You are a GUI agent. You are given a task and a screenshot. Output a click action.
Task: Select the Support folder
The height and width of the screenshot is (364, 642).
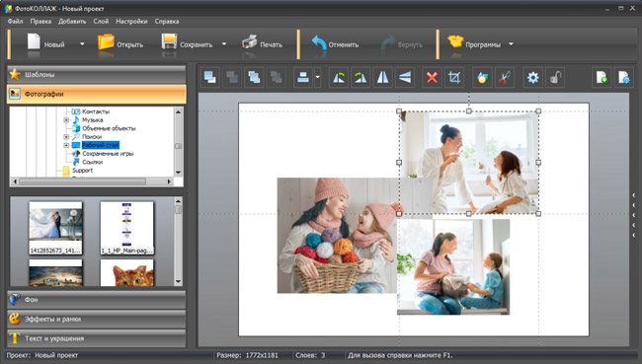(x=82, y=171)
